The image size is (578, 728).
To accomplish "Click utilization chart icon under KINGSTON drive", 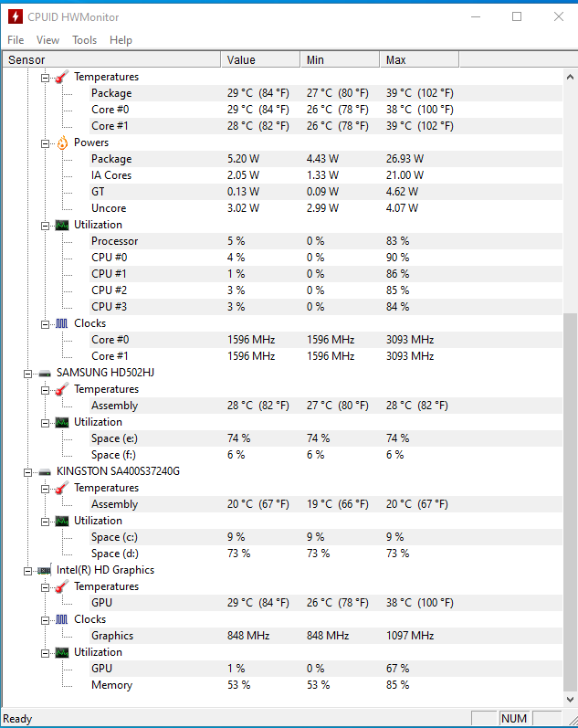I will click(x=62, y=521).
